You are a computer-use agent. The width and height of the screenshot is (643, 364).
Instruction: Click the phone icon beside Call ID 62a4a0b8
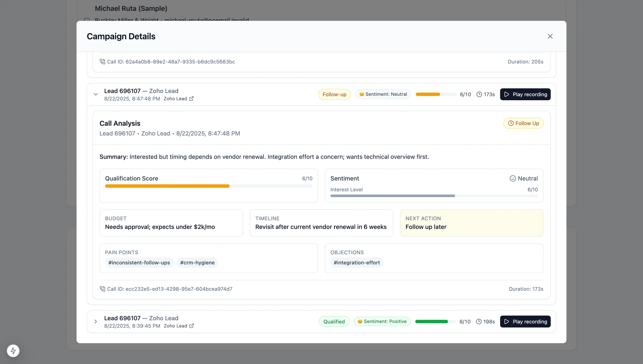click(102, 62)
